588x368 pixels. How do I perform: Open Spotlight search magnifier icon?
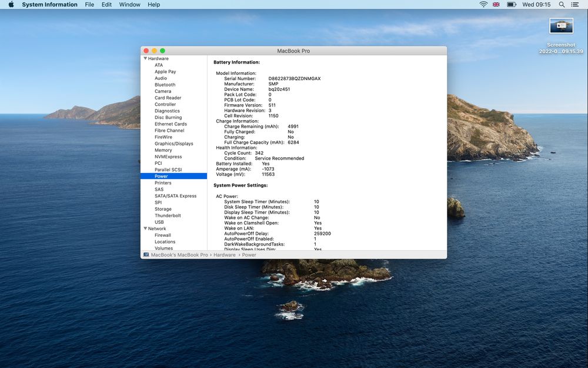tap(562, 5)
